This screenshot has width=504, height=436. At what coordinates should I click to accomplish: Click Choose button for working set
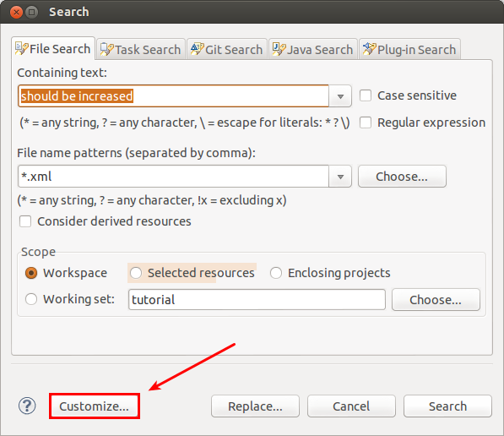click(436, 300)
